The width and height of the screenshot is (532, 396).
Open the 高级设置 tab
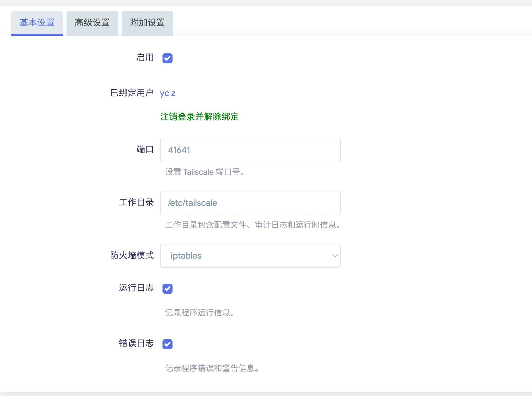pos(92,23)
